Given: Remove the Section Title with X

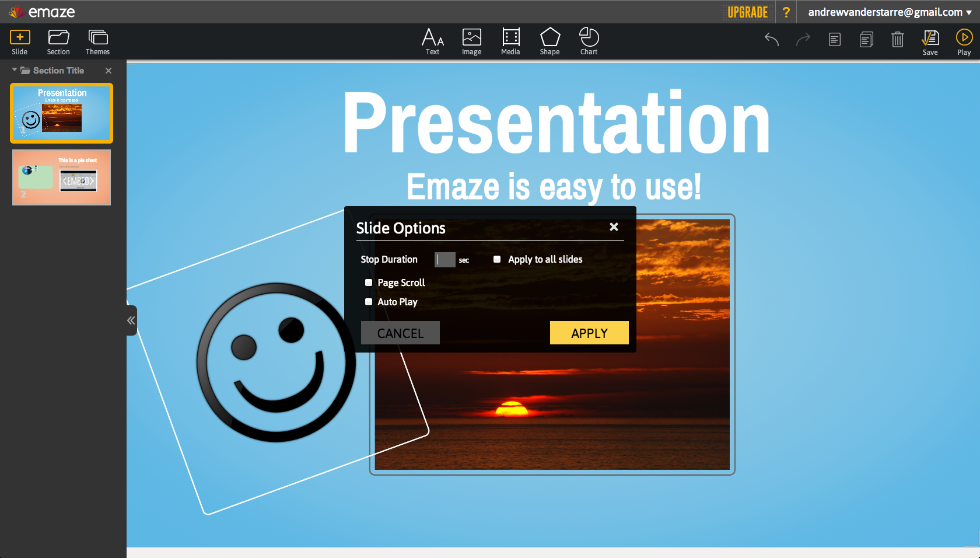Looking at the screenshot, I should coord(108,71).
